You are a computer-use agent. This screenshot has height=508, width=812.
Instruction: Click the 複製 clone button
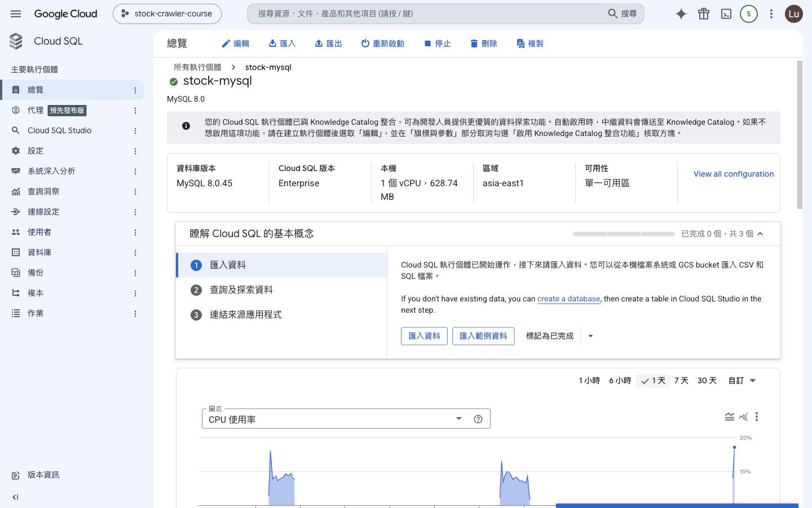530,43
